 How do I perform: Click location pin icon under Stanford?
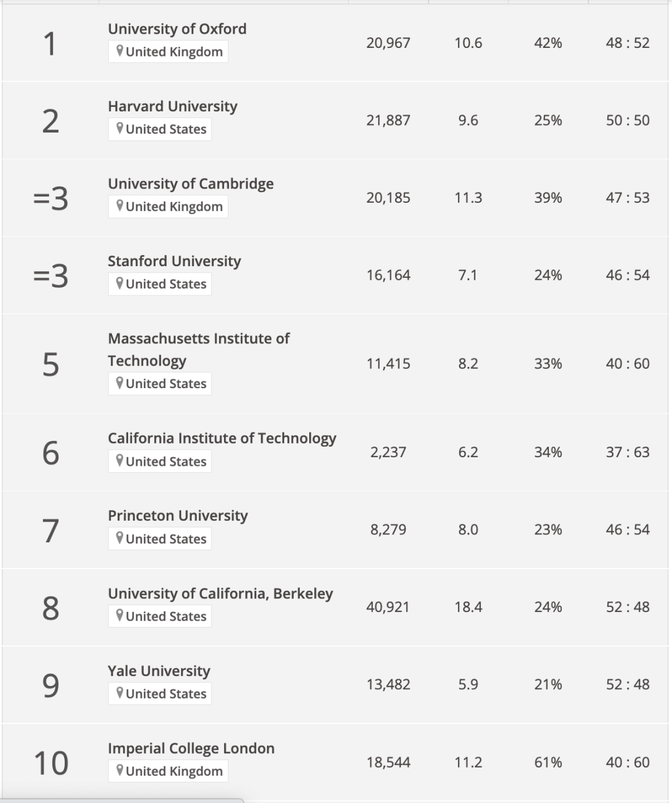click(x=119, y=284)
